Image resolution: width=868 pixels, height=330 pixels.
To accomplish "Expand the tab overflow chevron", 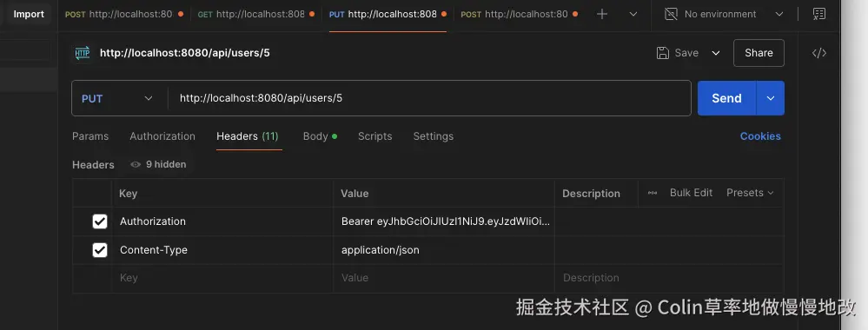I will pyautogui.click(x=633, y=15).
